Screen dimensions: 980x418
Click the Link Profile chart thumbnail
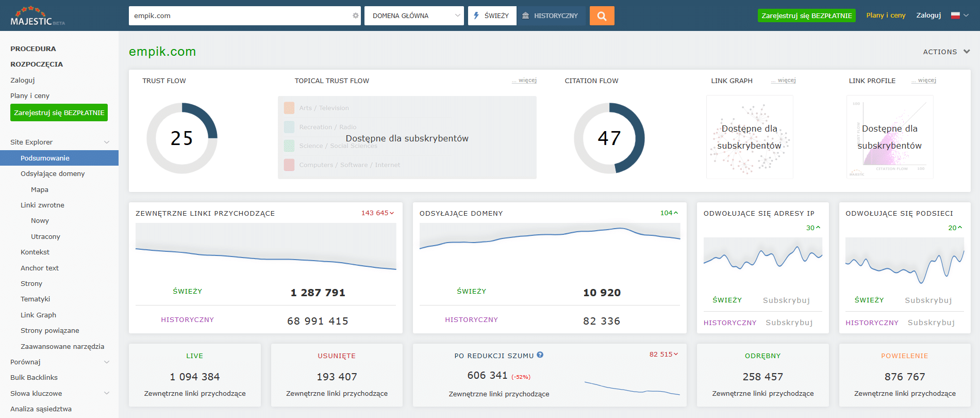(890, 137)
